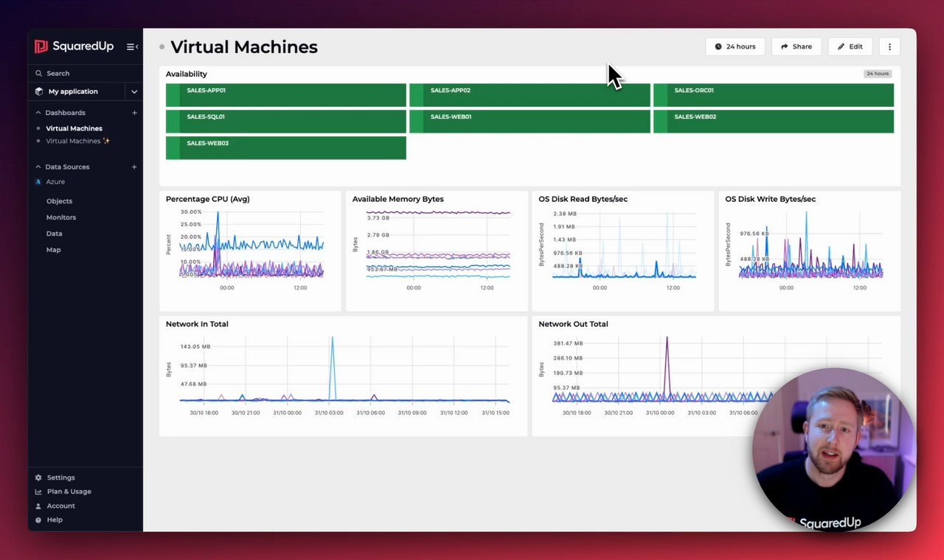Viewport: 944px width, 560px height.
Task: Add a new data source with the plus icon
Action: [134, 167]
